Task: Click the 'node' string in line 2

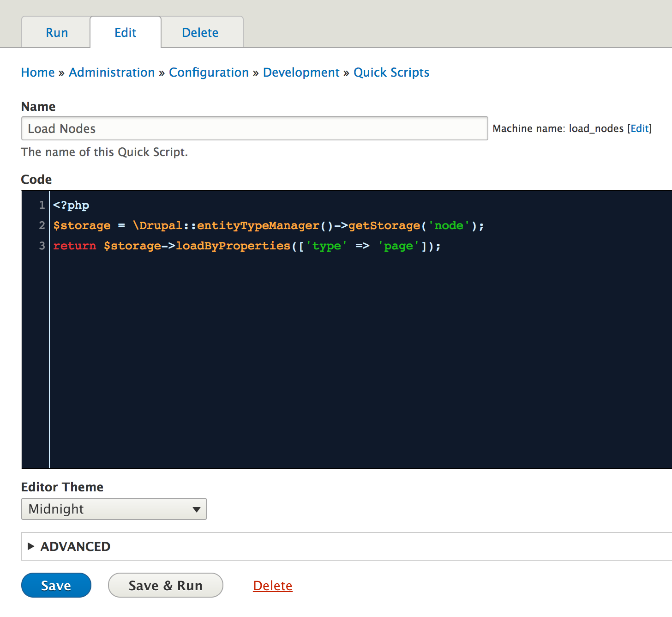Action: click(449, 225)
